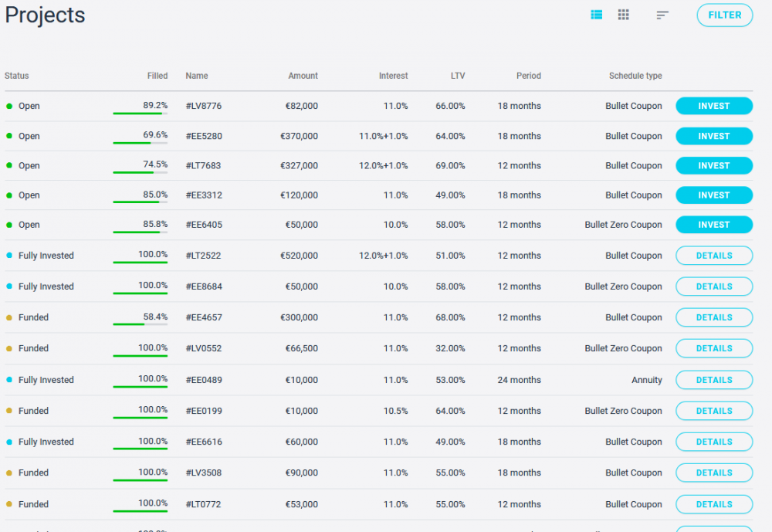Screen dimensions: 772x532
Task: Click the Status column header
Action: tap(17, 76)
